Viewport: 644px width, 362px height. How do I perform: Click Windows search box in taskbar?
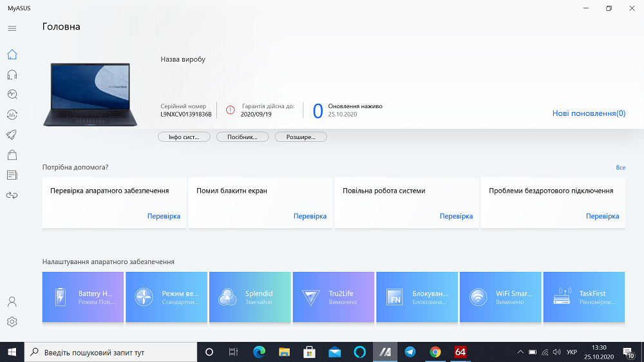(x=111, y=352)
